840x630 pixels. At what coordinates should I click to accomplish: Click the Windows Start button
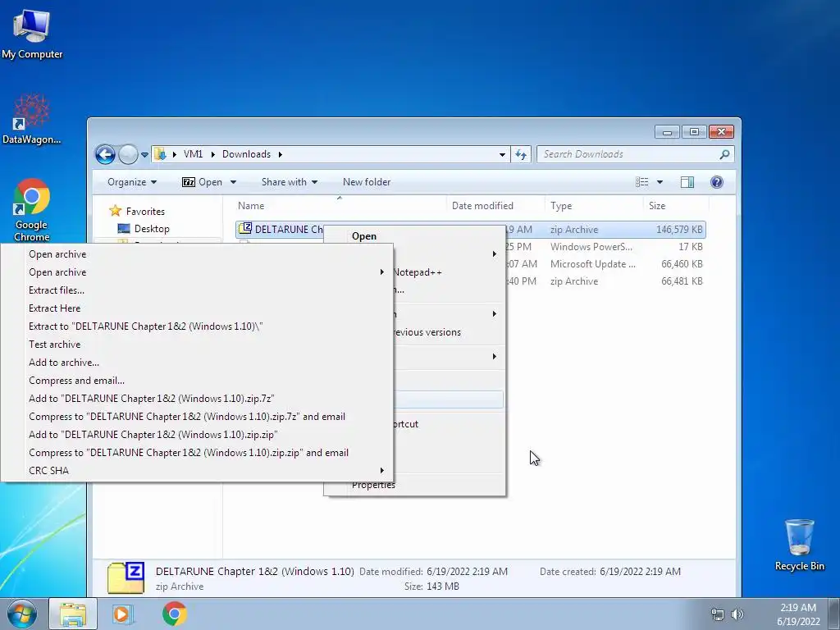[x=22, y=614]
